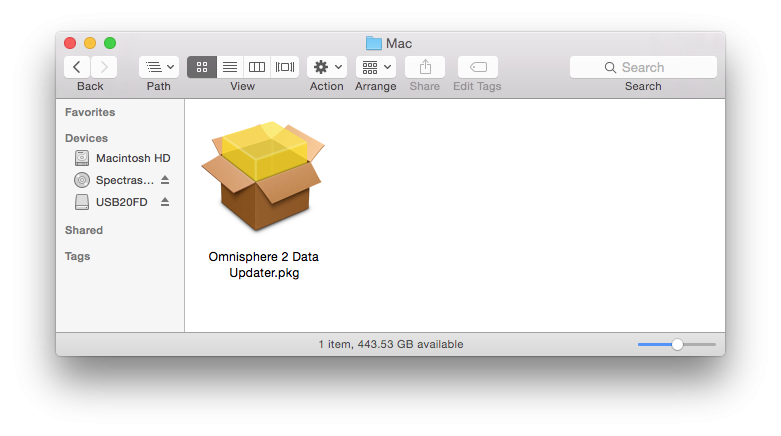781x436 pixels.
Task: Open the Action gear menu
Action: tap(327, 67)
